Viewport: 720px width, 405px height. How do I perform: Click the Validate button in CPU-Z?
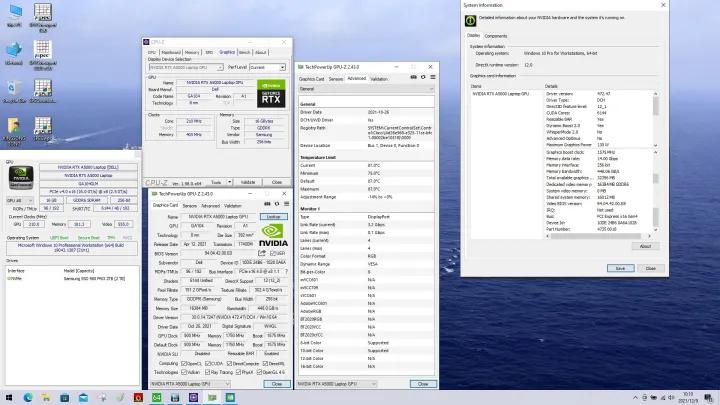[x=248, y=182]
